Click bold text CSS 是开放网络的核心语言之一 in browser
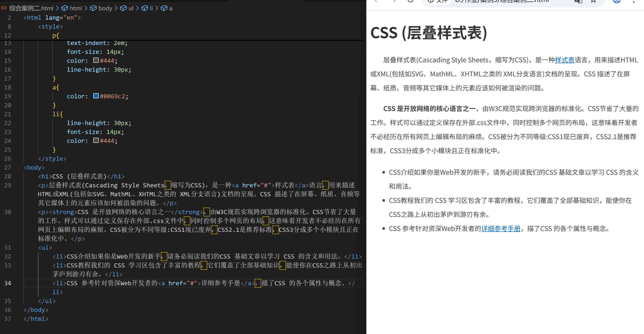The width and height of the screenshot is (644, 334). pyautogui.click(x=429, y=109)
